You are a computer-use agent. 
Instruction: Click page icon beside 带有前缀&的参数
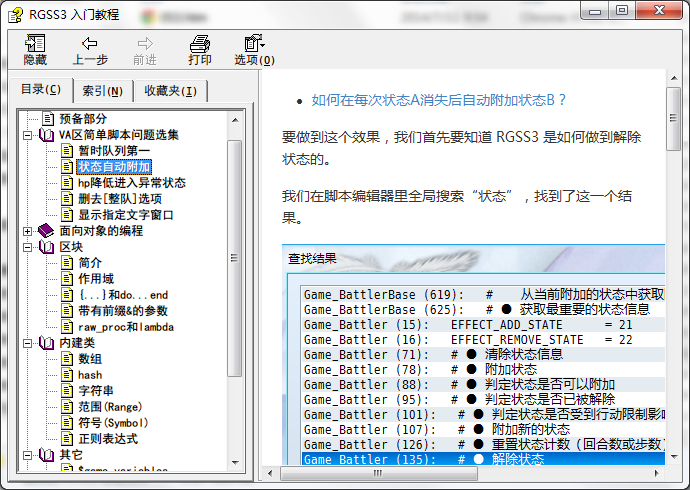point(67,311)
